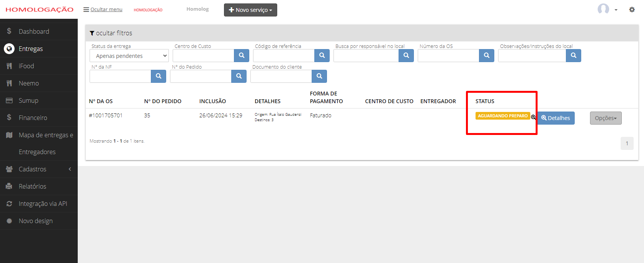This screenshot has height=263, width=644.
Task: Go to page 1 in pagination
Action: 627,143
